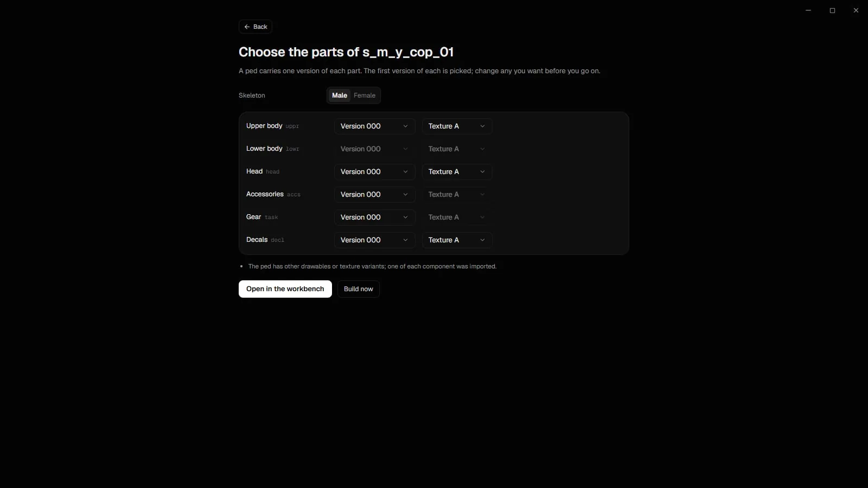Click Open in the workbench
The height and width of the screenshot is (488, 868).
(285, 289)
